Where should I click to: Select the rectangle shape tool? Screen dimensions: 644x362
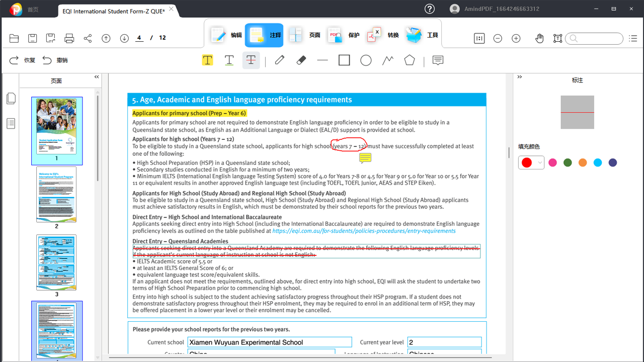click(344, 60)
